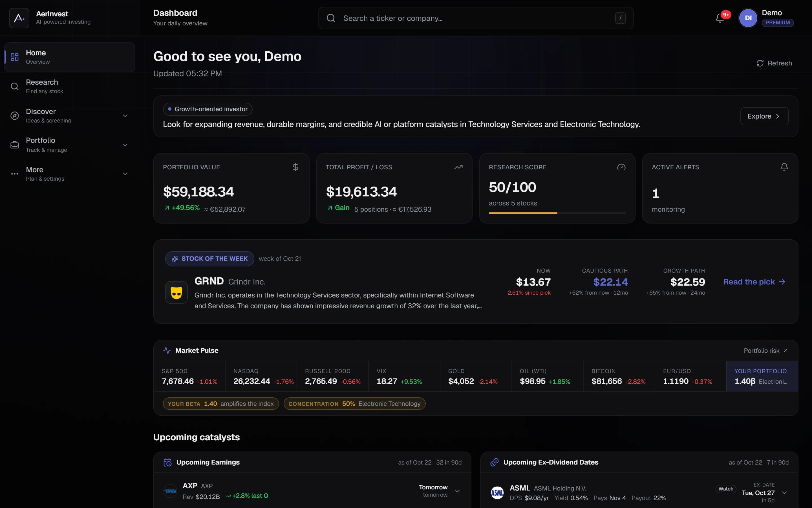Click the search magnifier icon in the top bar
Image resolution: width=812 pixels, height=508 pixels.
point(331,18)
